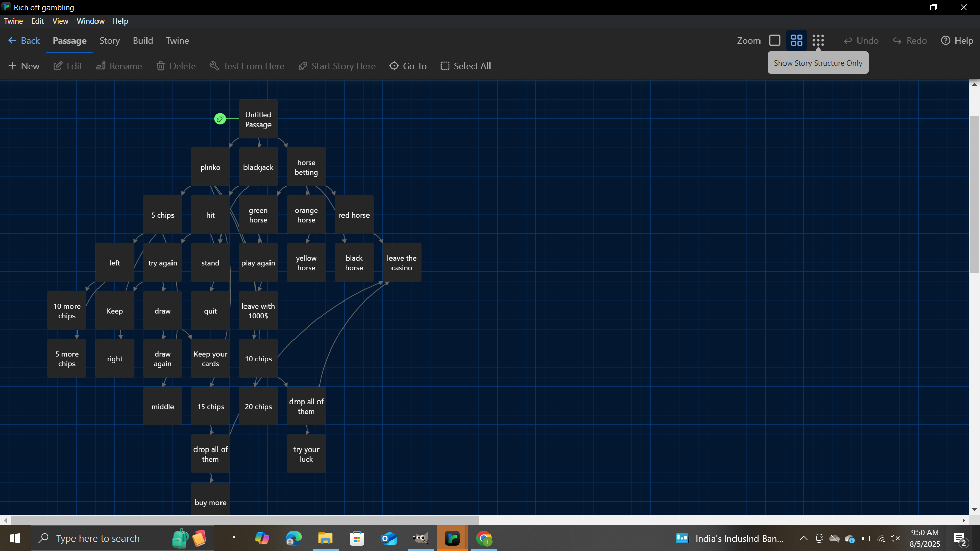Select the black horse passage

(354, 263)
